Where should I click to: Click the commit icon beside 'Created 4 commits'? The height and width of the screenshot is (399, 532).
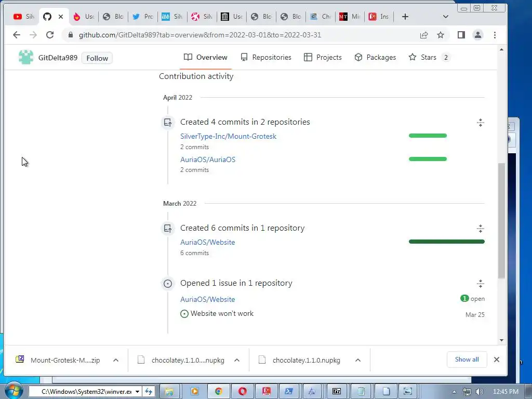168,123
